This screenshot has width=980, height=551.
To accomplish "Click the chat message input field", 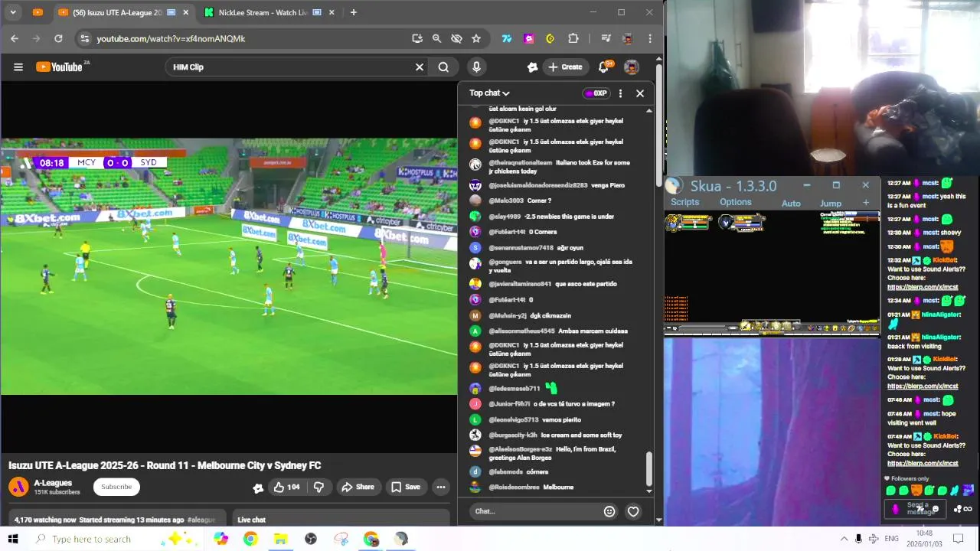I will click(534, 511).
